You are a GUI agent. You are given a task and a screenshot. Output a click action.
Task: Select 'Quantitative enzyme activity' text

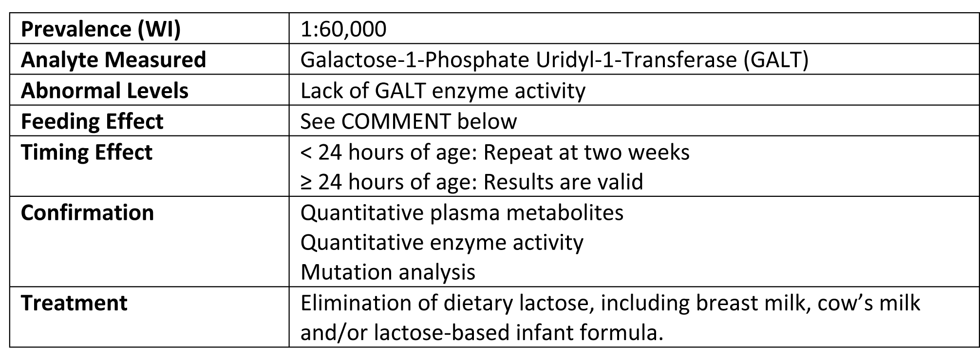point(442,242)
